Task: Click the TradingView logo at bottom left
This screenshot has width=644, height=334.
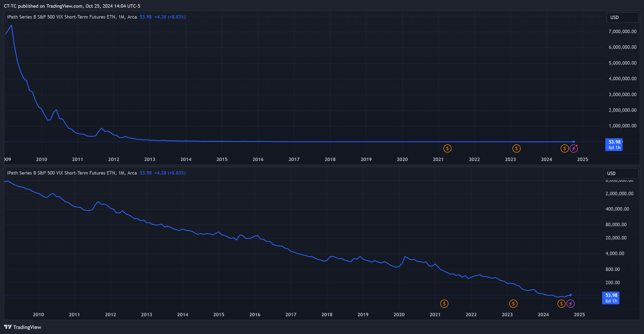Action: tap(23, 327)
